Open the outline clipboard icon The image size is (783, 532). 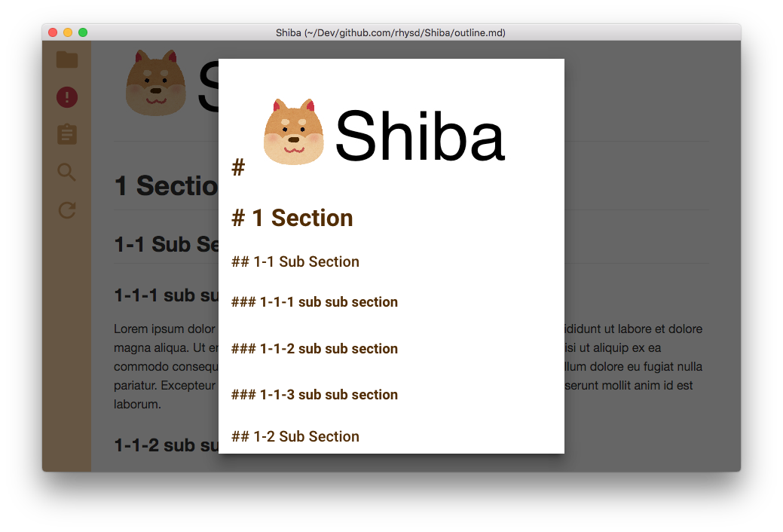67,134
